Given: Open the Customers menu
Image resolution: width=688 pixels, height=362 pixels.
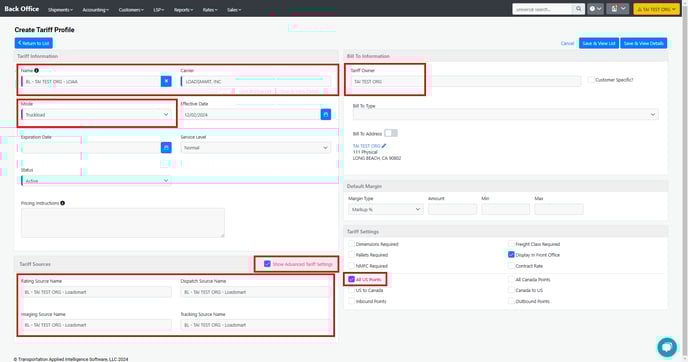Looking at the screenshot, I should (x=131, y=10).
